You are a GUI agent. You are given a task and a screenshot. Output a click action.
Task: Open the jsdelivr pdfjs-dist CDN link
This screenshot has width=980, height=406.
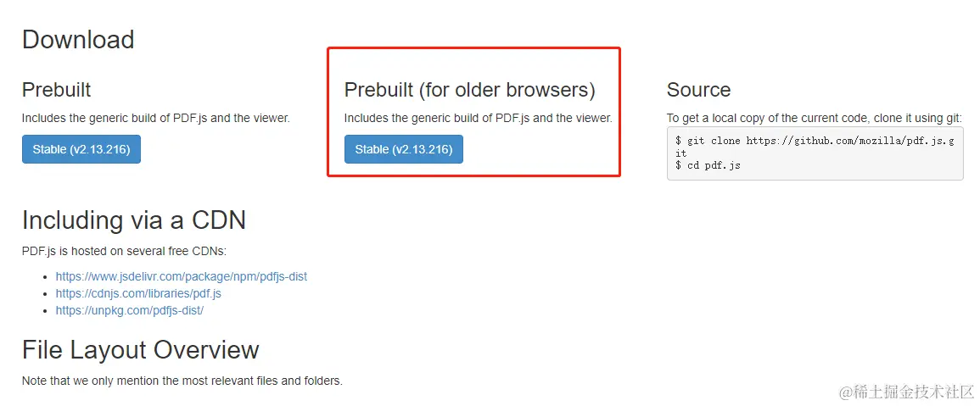[x=181, y=276]
